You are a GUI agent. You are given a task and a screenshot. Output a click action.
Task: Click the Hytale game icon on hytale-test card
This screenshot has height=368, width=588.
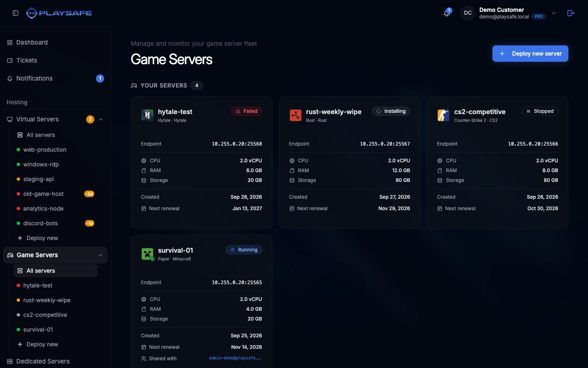point(147,115)
